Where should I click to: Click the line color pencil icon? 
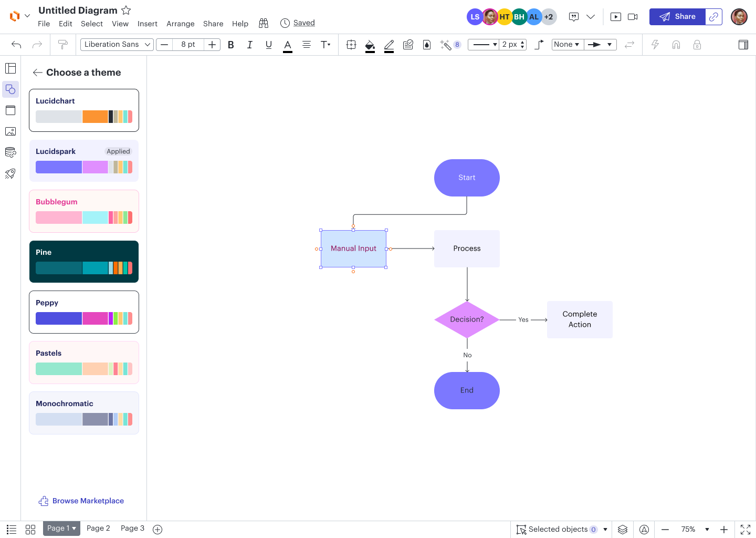[389, 45]
